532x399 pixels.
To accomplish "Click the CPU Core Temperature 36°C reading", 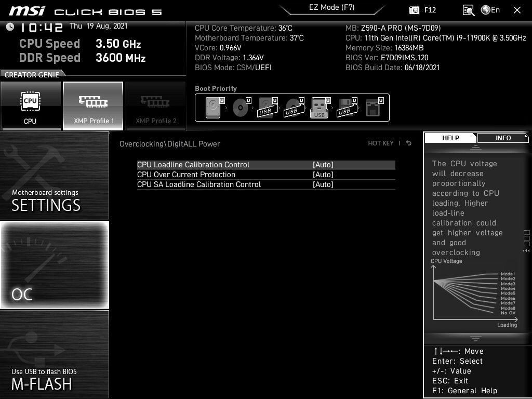I will click(x=244, y=28).
